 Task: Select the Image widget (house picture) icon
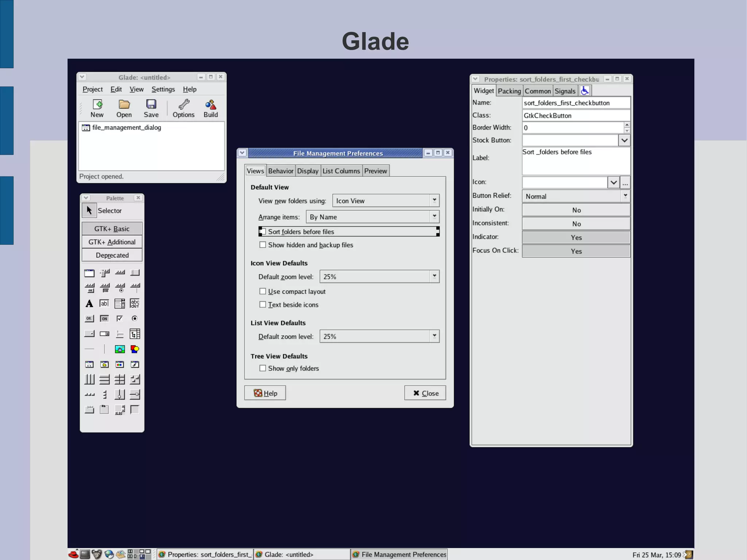pos(120,349)
